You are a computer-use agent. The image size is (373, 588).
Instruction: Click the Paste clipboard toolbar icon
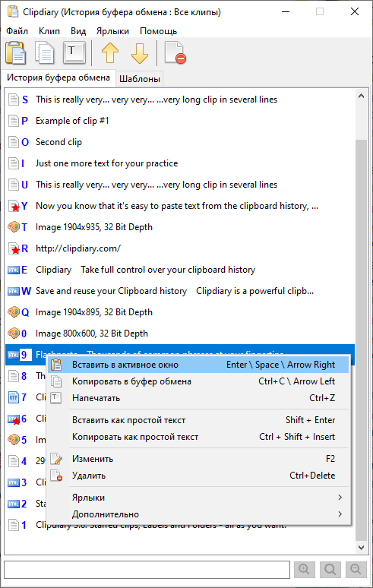pos(15,53)
